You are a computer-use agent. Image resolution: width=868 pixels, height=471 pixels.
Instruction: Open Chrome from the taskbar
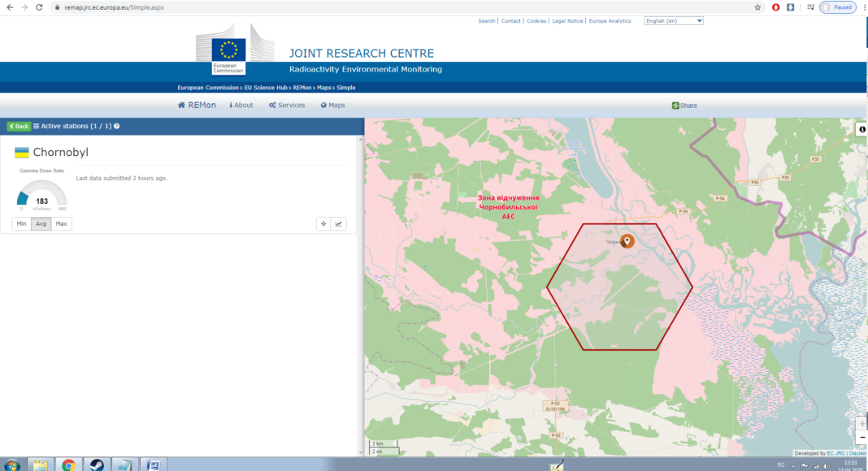pos(68,465)
